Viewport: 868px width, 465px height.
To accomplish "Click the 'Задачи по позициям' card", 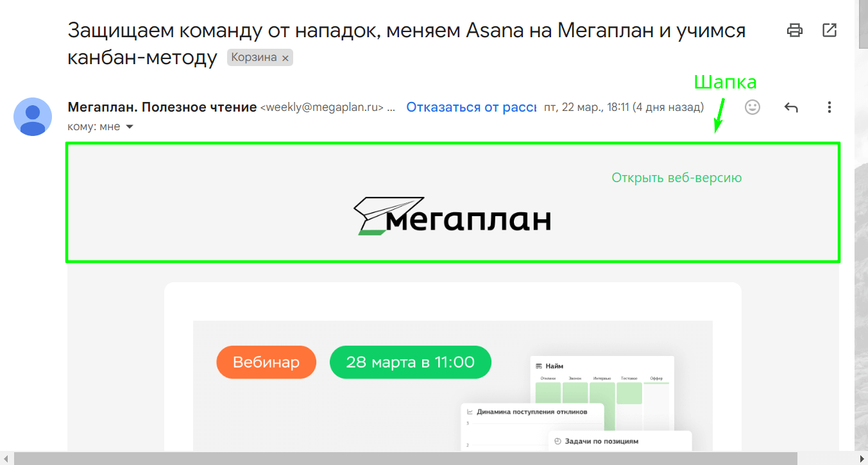I will point(620,441).
